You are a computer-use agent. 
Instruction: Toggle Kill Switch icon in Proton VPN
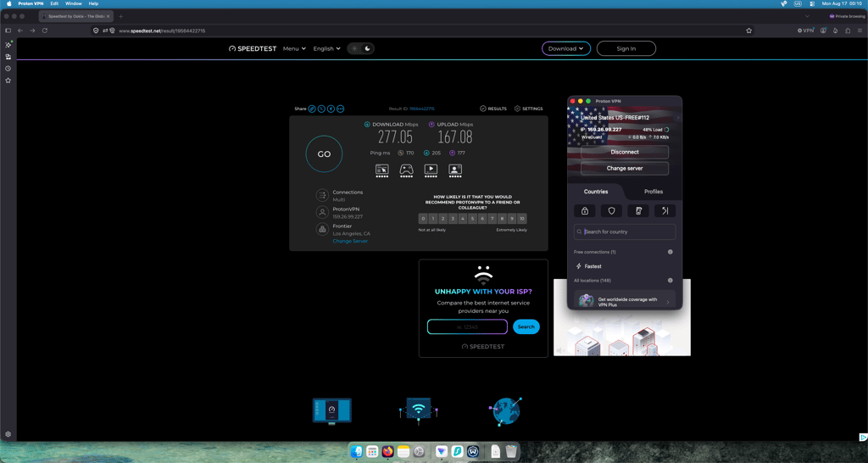638,210
